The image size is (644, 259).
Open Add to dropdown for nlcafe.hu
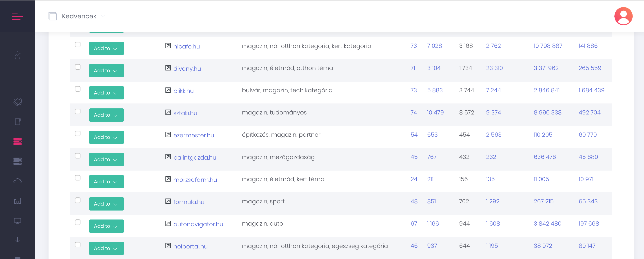pyautogui.click(x=106, y=48)
